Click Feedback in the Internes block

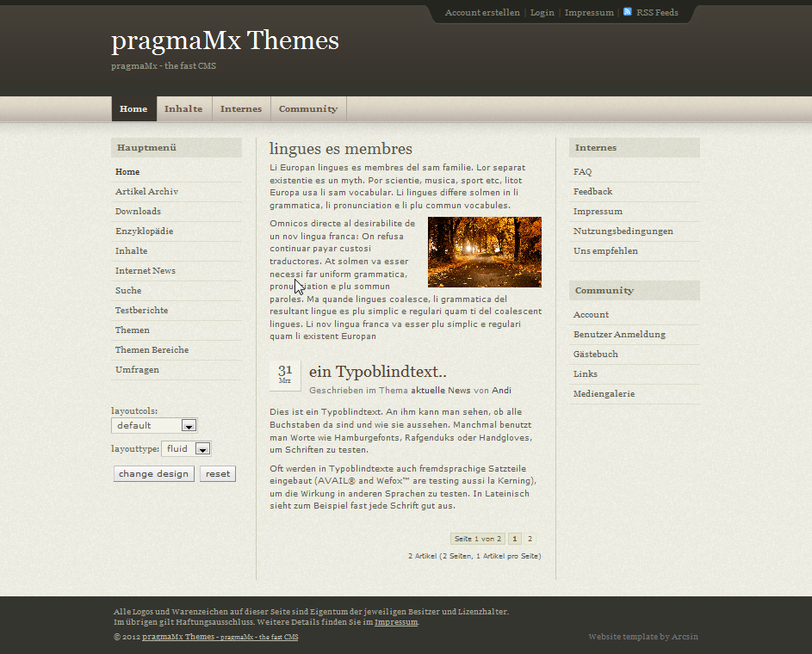click(x=593, y=191)
